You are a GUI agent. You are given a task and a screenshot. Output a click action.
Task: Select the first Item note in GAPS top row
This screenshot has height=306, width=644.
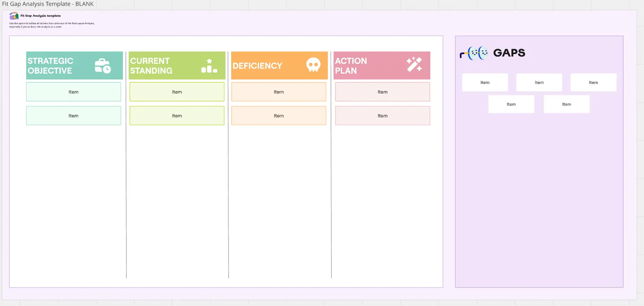pyautogui.click(x=485, y=82)
